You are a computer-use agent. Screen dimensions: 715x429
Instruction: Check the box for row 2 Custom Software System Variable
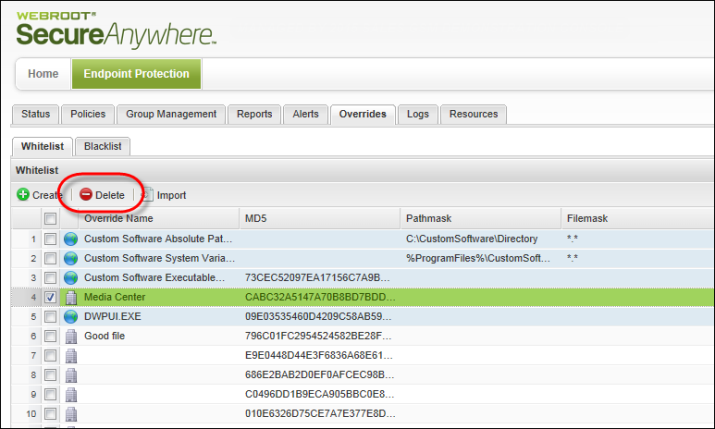coord(50,258)
